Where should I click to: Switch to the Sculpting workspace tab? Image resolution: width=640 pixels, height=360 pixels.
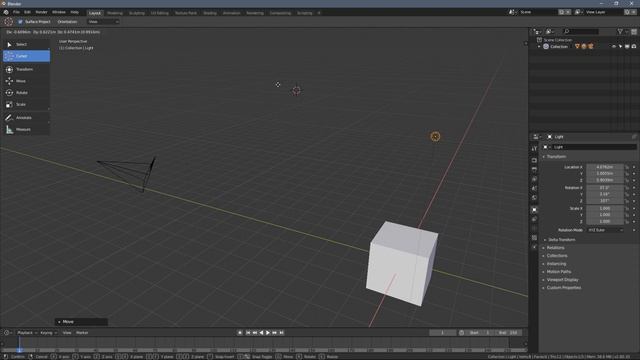coord(137,13)
